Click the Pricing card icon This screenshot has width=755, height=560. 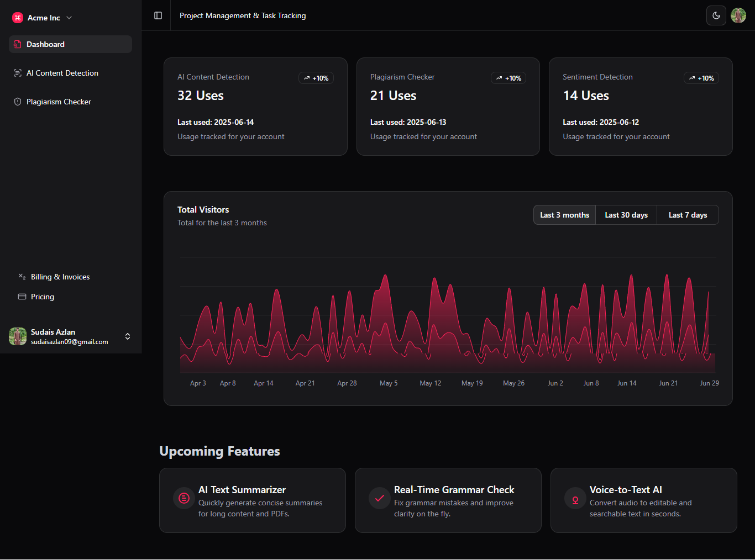point(22,297)
